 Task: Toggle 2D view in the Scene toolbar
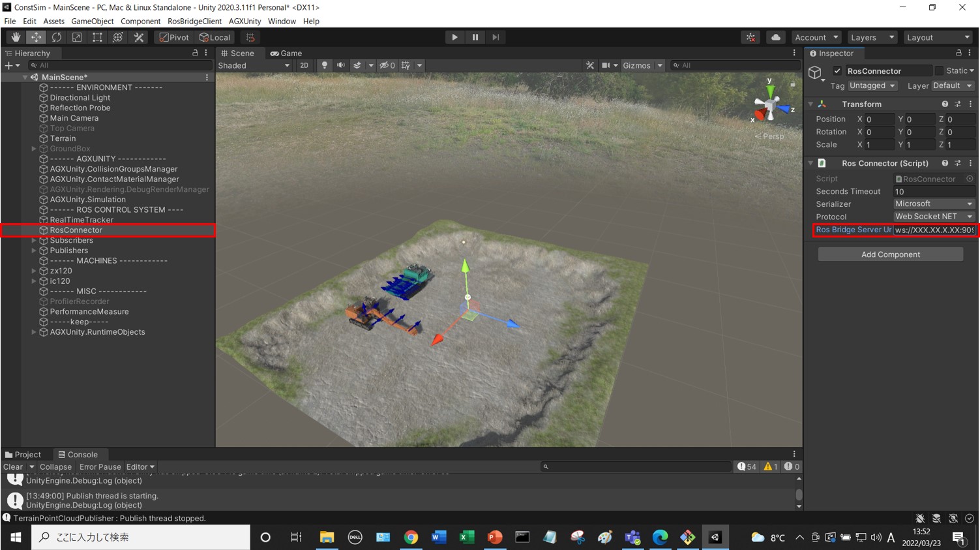pyautogui.click(x=304, y=65)
